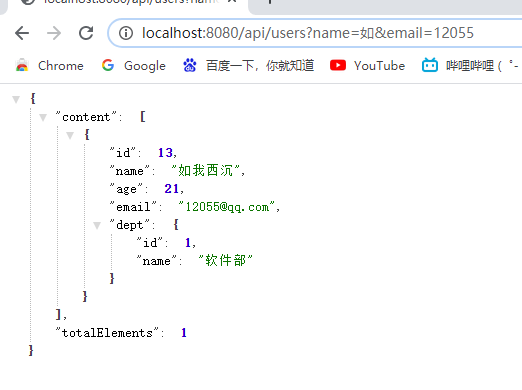Select the email value "12055@qq.com"
522x390 pixels.
tap(226, 207)
